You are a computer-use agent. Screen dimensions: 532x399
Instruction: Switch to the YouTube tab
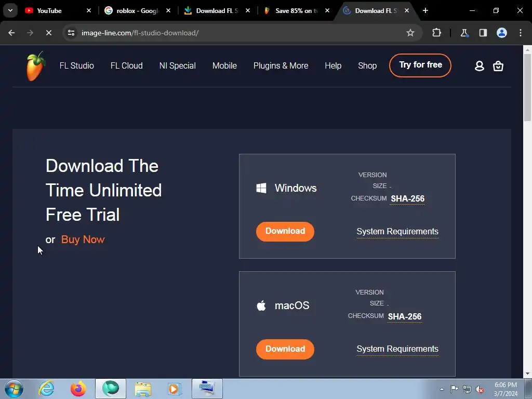(x=49, y=10)
